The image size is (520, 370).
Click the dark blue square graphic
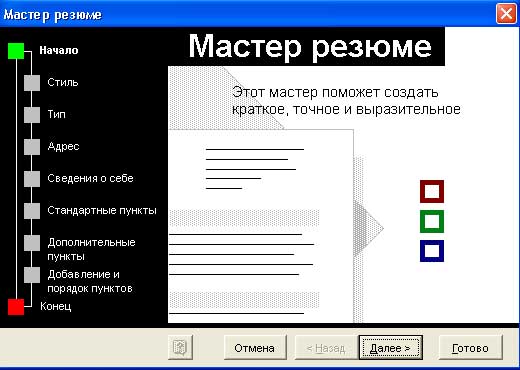click(432, 251)
